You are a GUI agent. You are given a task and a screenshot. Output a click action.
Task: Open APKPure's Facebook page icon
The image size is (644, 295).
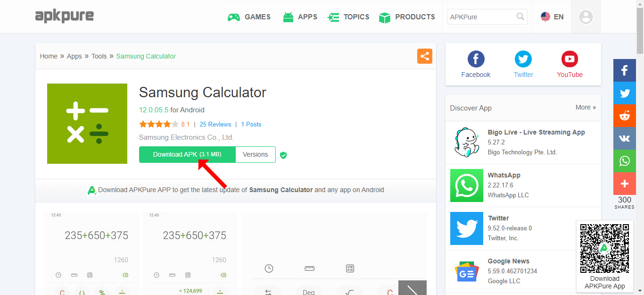pyautogui.click(x=476, y=59)
